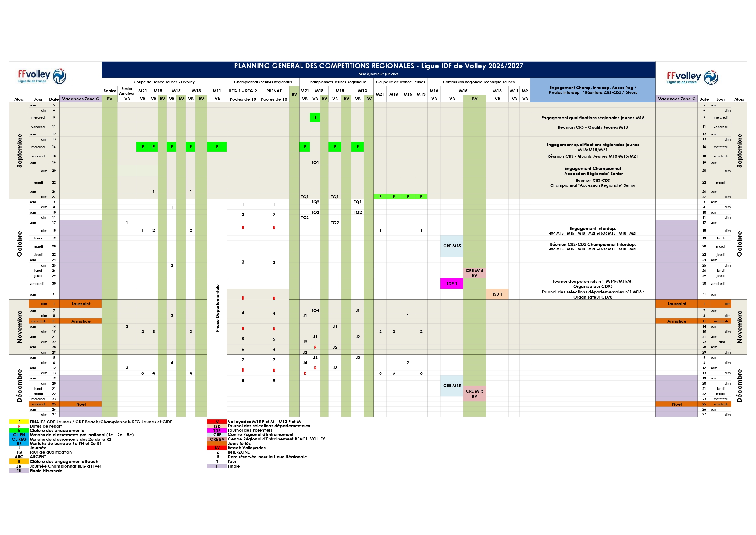Click the vertical 'Phase Départementale' label

[217, 308]
